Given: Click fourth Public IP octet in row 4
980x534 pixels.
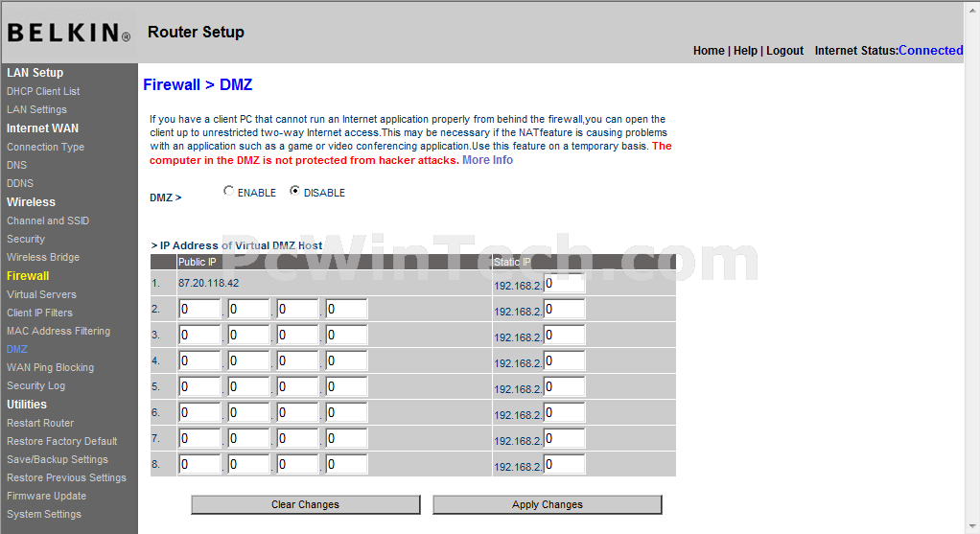Looking at the screenshot, I should click(347, 361).
